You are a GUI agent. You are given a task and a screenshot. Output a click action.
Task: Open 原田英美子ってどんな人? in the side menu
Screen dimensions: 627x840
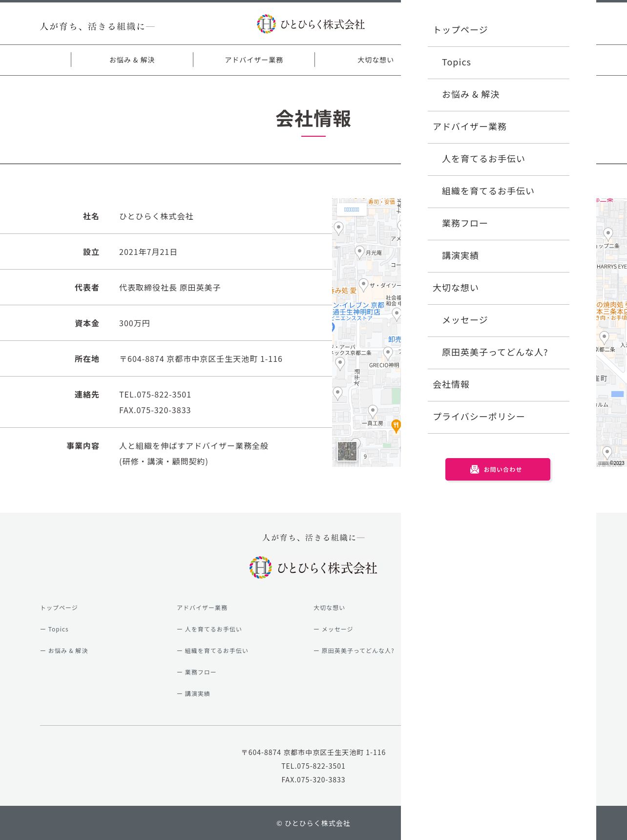[x=499, y=353]
